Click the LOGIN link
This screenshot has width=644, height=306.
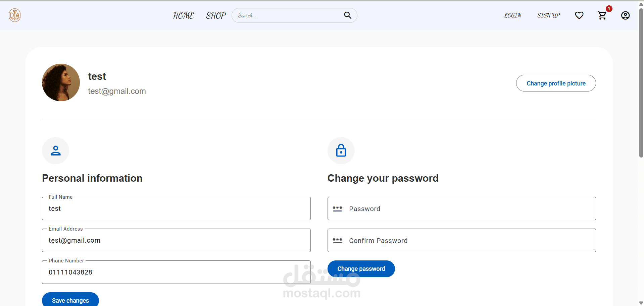point(512,15)
